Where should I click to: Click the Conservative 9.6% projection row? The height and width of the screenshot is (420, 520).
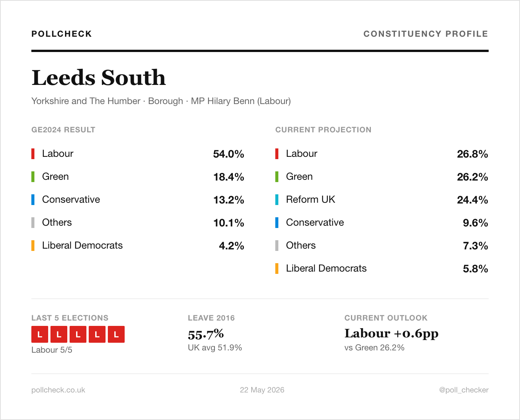[382, 223]
